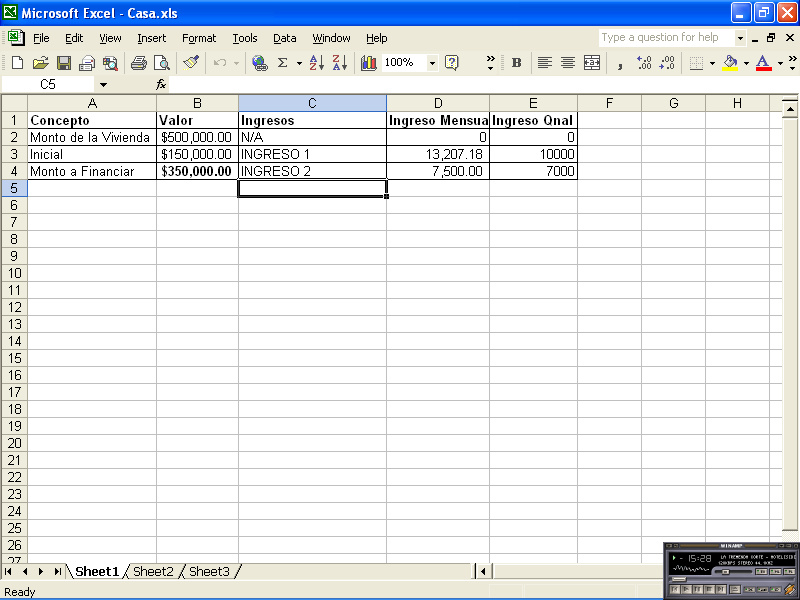Skip to next track in Winamp
Image resolution: width=800 pixels, height=600 pixels.
(x=721, y=589)
